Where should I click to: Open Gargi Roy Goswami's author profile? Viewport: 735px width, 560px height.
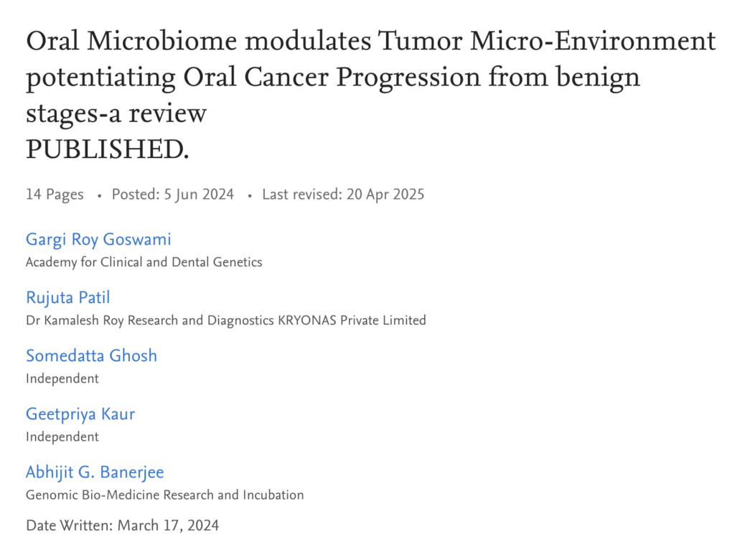[x=98, y=239]
